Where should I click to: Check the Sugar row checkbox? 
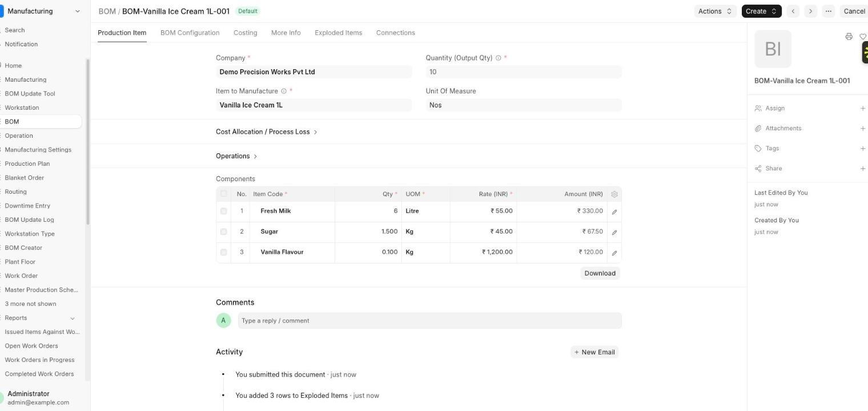tap(223, 232)
